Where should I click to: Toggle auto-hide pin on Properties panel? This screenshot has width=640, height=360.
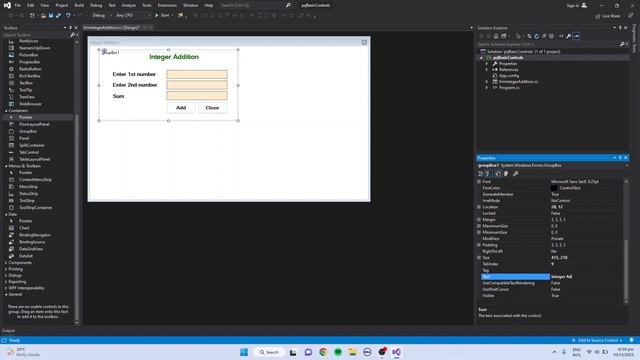click(x=620, y=158)
